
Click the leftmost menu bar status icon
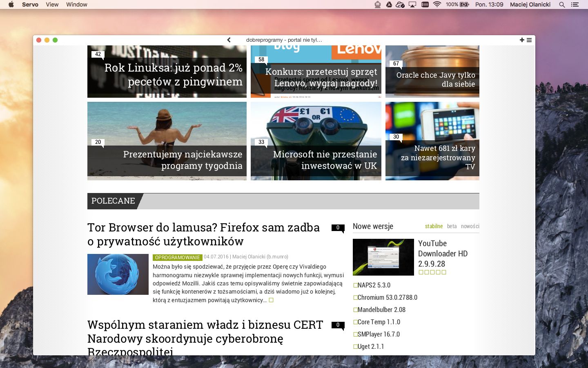[x=378, y=4]
